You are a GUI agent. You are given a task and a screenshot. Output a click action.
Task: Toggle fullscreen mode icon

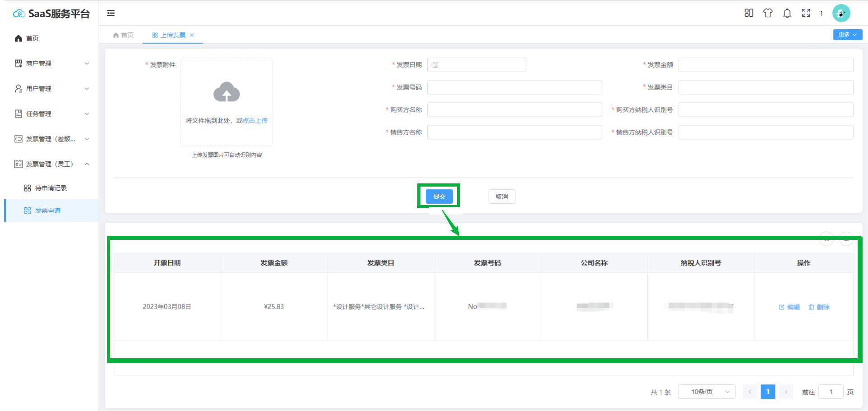[806, 13]
